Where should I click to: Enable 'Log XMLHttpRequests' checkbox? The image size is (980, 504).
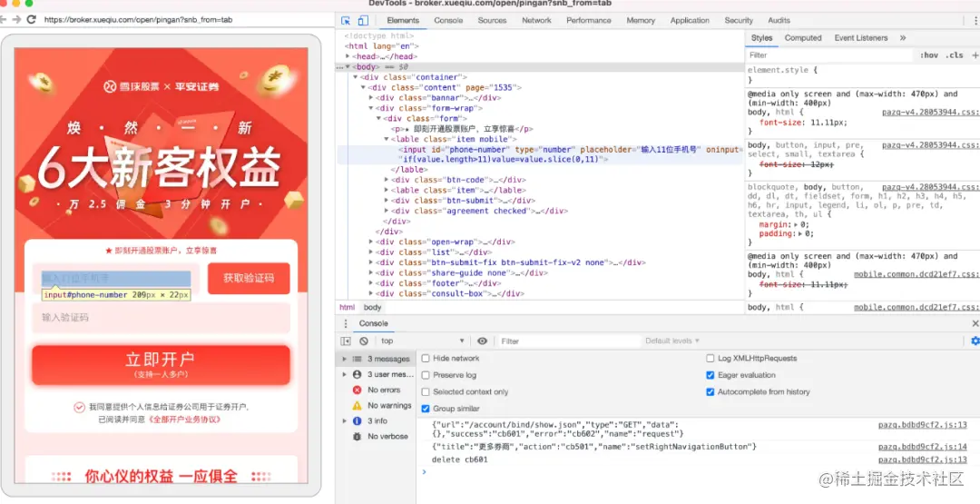tap(710, 359)
